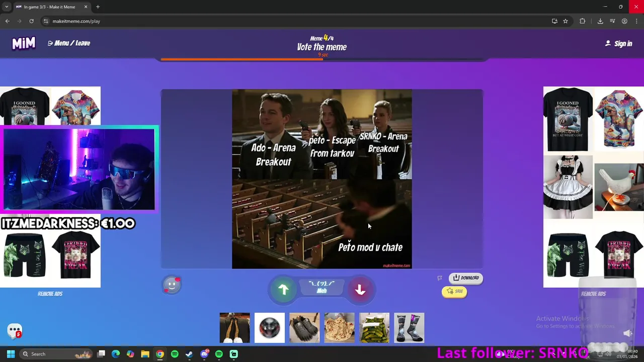Open Steam from taskbar
The width and height of the screenshot is (644, 362).
pyautogui.click(x=189, y=354)
